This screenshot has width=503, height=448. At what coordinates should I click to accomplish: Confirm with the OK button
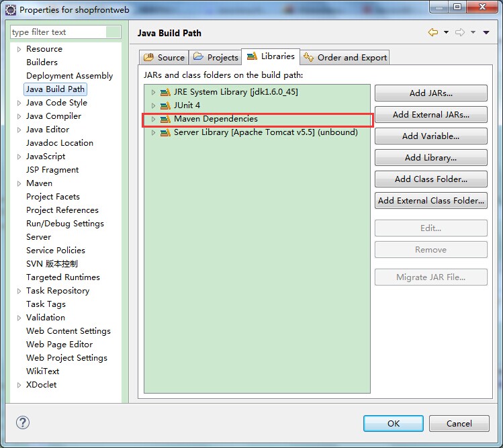pyautogui.click(x=394, y=424)
